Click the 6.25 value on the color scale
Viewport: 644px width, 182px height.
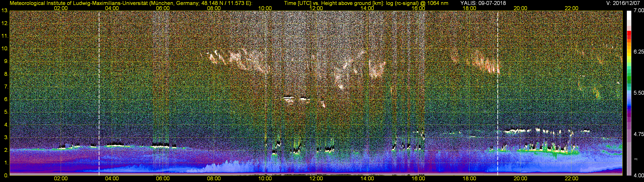pos(639,52)
